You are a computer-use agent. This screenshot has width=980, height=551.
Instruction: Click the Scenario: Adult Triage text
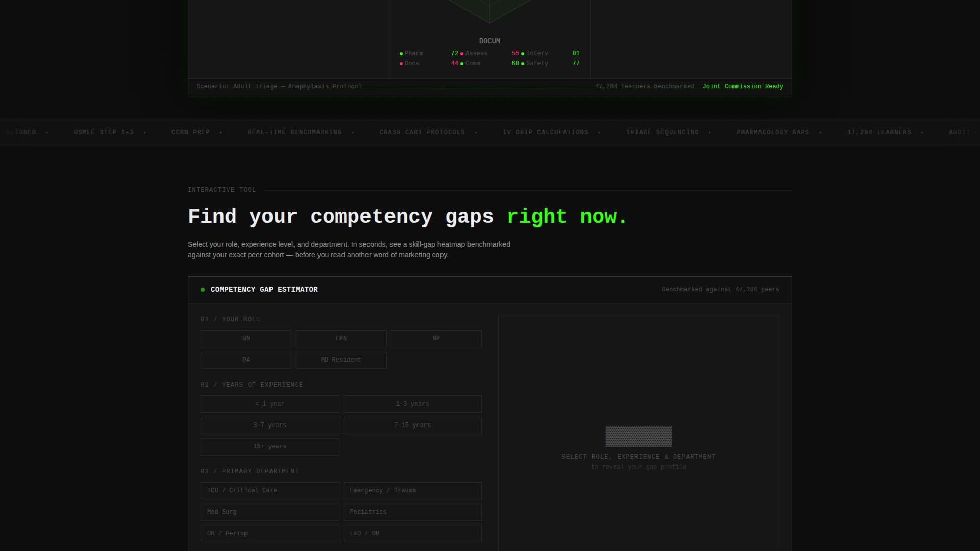(279, 86)
